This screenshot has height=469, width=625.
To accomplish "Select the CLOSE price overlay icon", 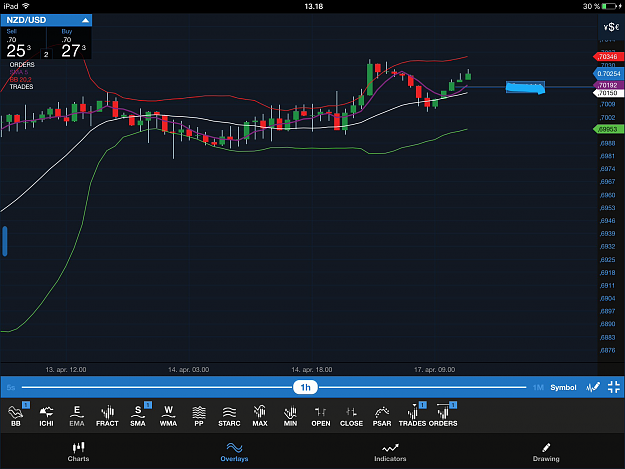I will coord(351,415).
